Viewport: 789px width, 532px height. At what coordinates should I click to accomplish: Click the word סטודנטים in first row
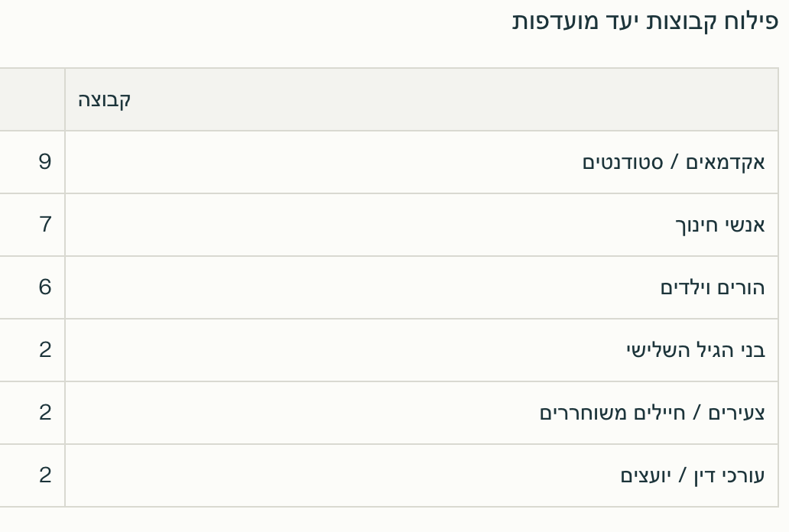(623, 163)
